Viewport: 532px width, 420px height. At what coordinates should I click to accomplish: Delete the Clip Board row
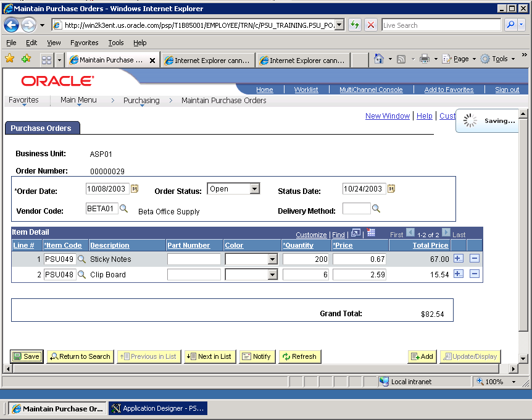coord(474,274)
